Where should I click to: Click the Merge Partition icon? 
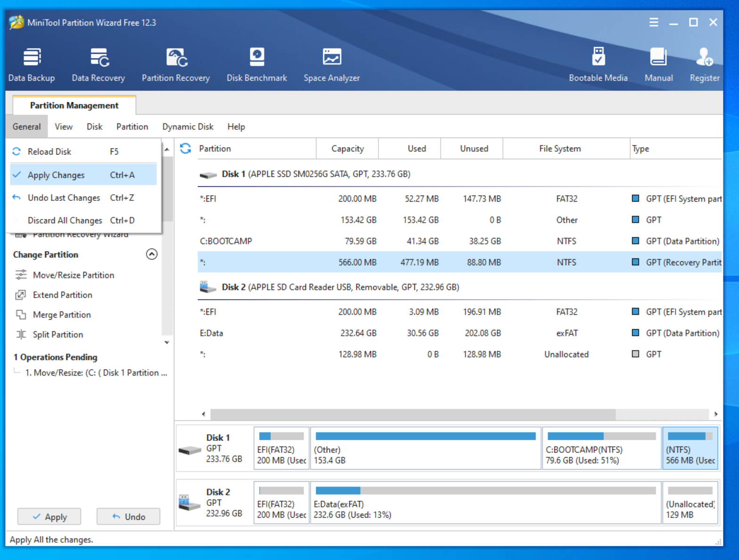coord(21,314)
